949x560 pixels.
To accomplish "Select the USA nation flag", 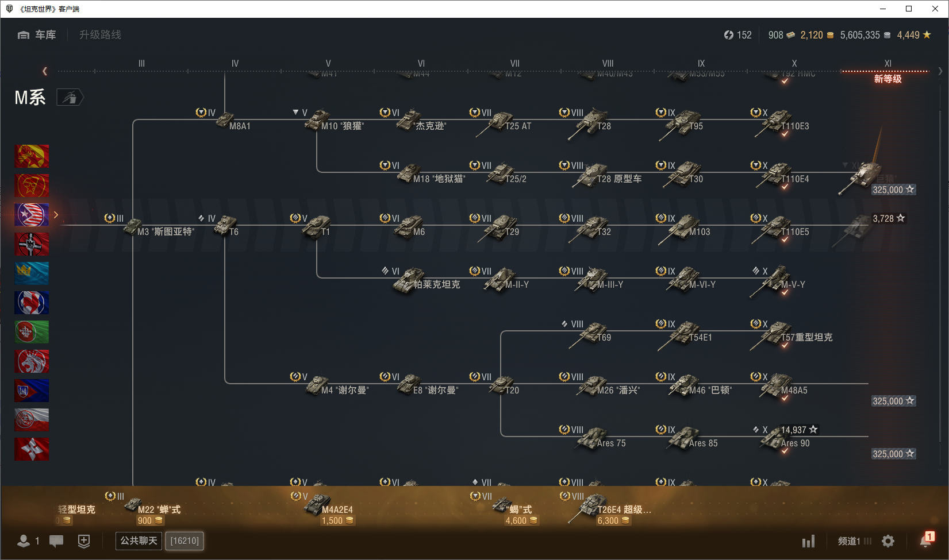I will pyautogui.click(x=32, y=215).
